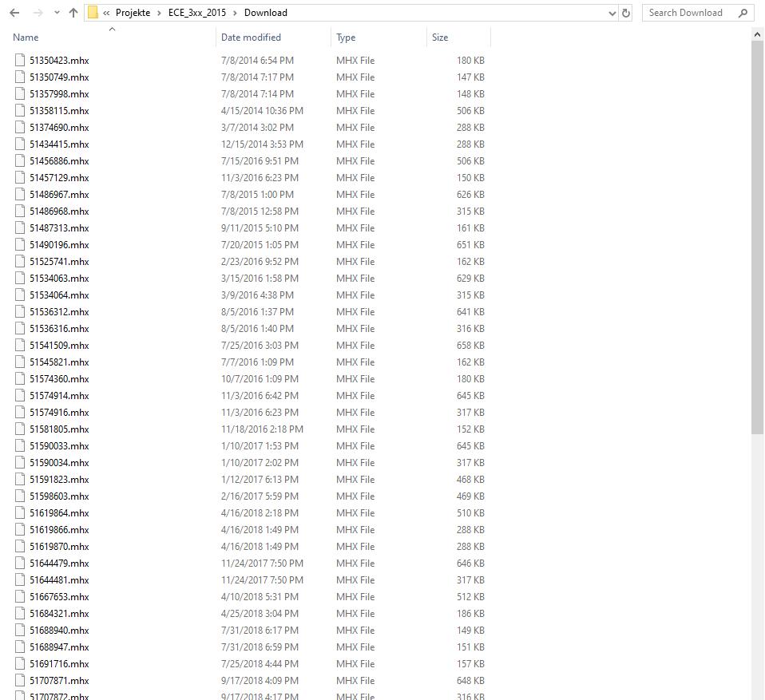Select file icon of 51350749.mhx
This screenshot has width=765, height=700.
click(x=20, y=77)
